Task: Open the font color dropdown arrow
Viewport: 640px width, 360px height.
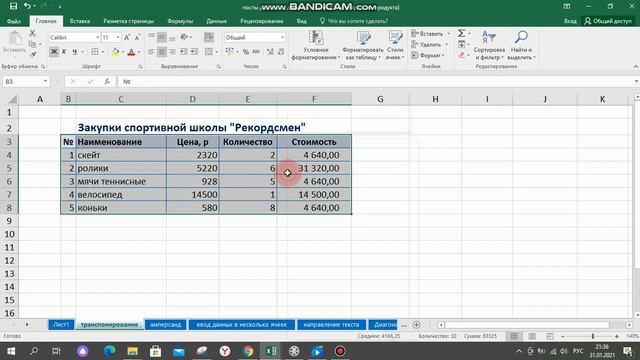Action: click(139, 52)
